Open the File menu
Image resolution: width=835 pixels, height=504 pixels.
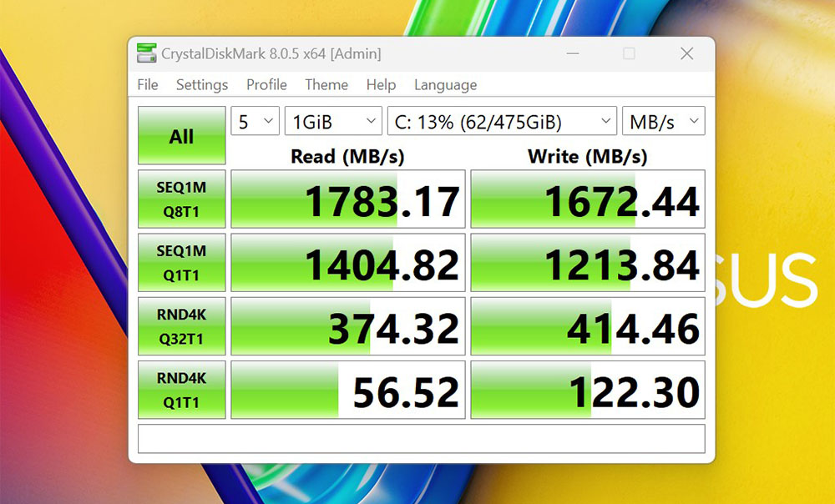point(148,84)
